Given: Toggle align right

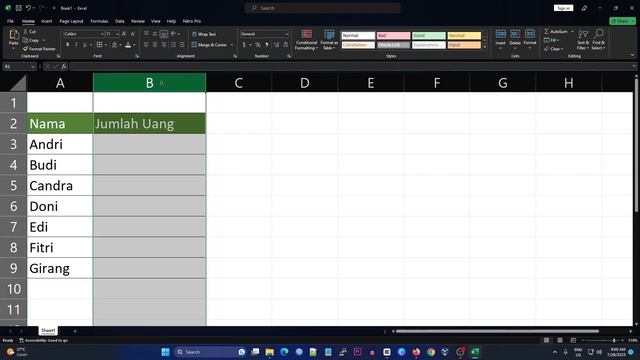Looking at the screenshot, I should click(164, 44).
